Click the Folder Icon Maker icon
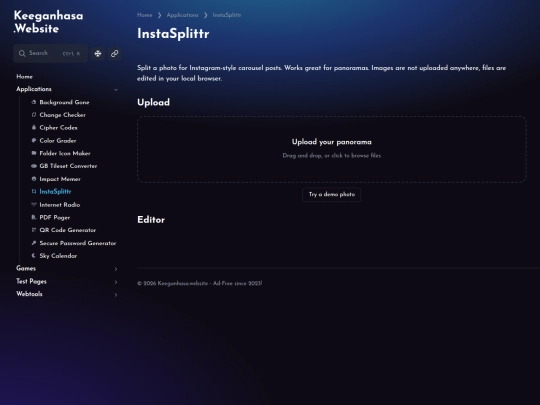The width and height of the screenshot is (540, 405). pos(34,153)
